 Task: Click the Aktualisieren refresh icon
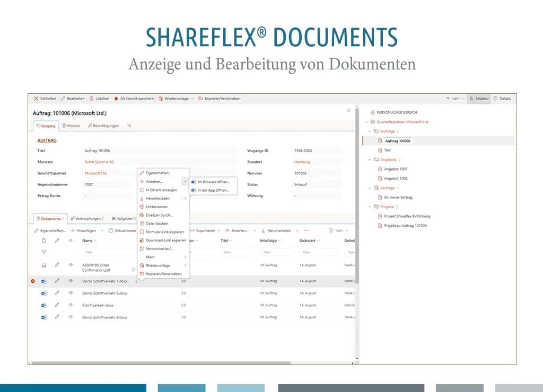point(111,230)
